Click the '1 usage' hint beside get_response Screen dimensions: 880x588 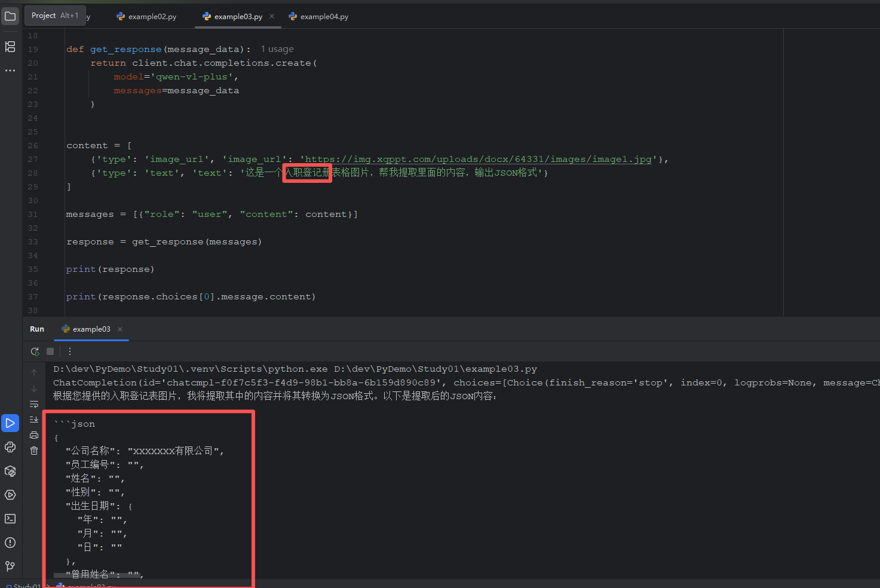click(x=277, y=49)
